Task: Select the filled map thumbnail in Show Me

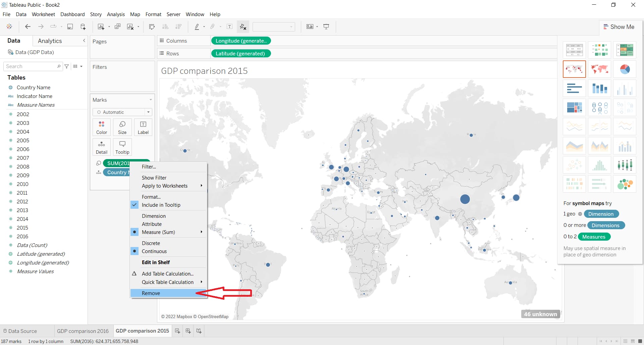Action: point(599,69)
